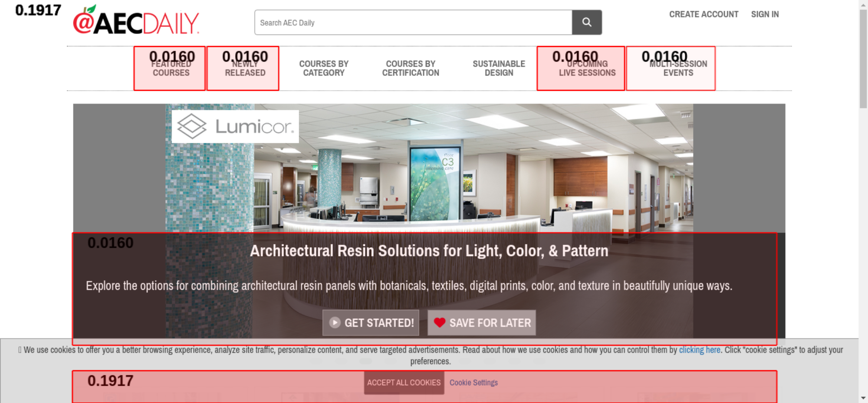This screenshot has height=403, width=868.
Task: Click the scrollbar up arrow
Action: pos(863,4)
